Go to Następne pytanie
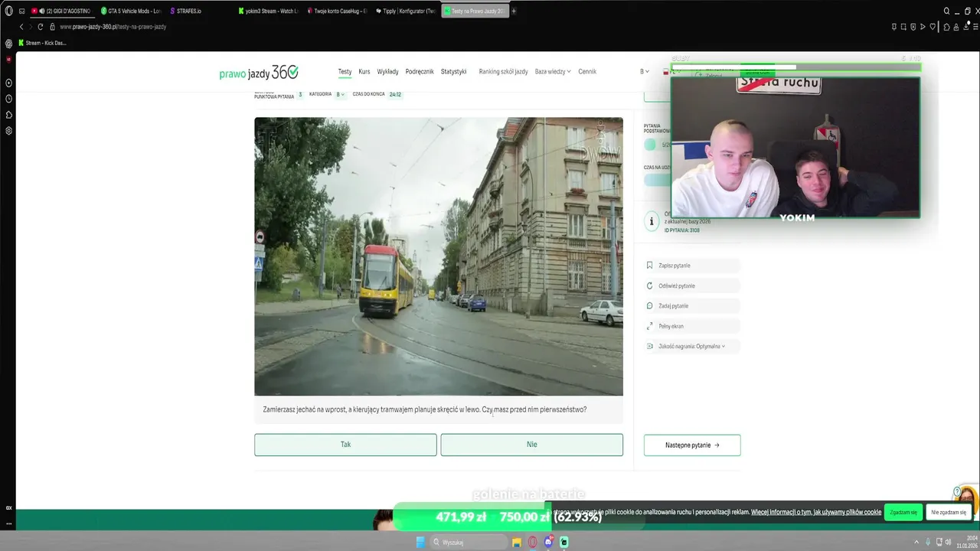The width and height of the screenshot is (980, 551). [692, 445]
